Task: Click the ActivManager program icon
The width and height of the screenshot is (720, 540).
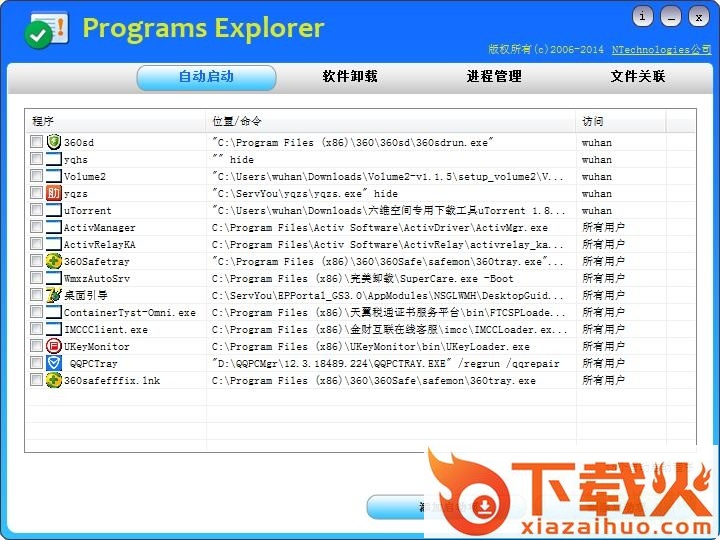Action: (x=54, y=227)
